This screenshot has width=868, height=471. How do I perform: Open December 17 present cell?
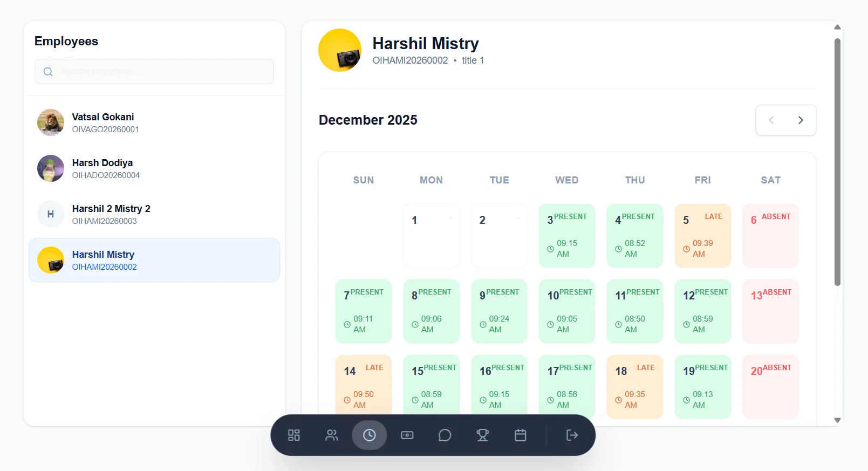(567, 386)
